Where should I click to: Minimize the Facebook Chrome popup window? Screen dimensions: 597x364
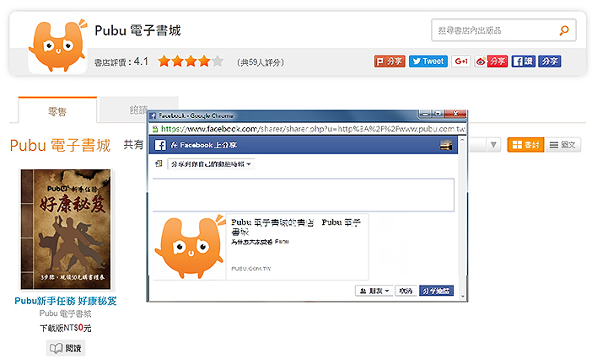click(x=425, y=114)
